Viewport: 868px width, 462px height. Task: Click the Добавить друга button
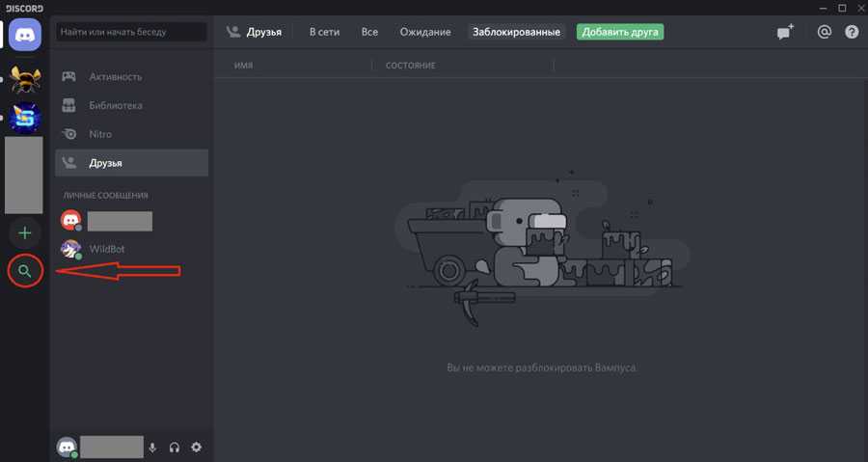[620, 32]
